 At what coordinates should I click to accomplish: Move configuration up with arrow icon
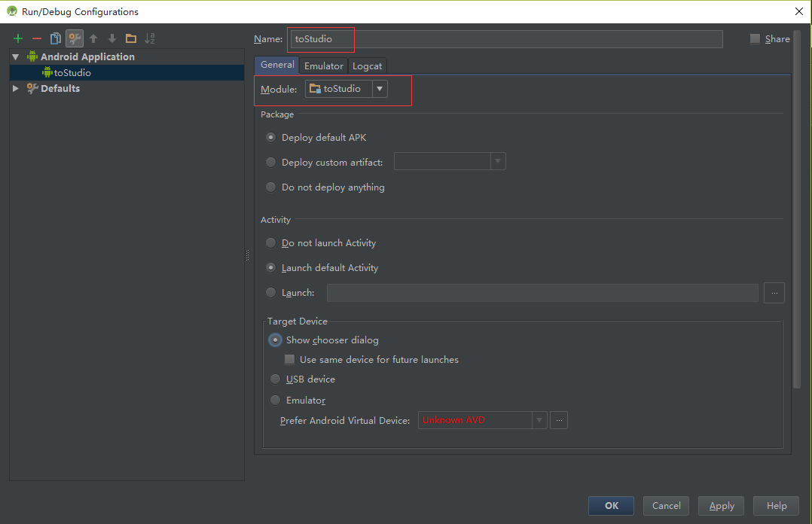93,38
